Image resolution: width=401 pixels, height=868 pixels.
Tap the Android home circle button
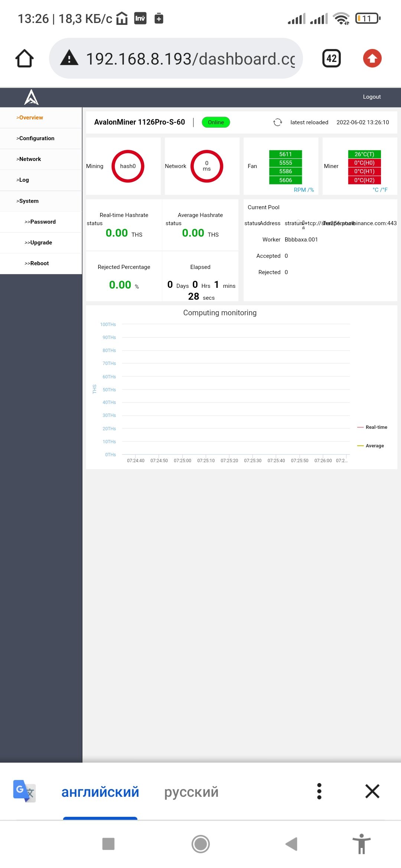(x=201, y=844)
